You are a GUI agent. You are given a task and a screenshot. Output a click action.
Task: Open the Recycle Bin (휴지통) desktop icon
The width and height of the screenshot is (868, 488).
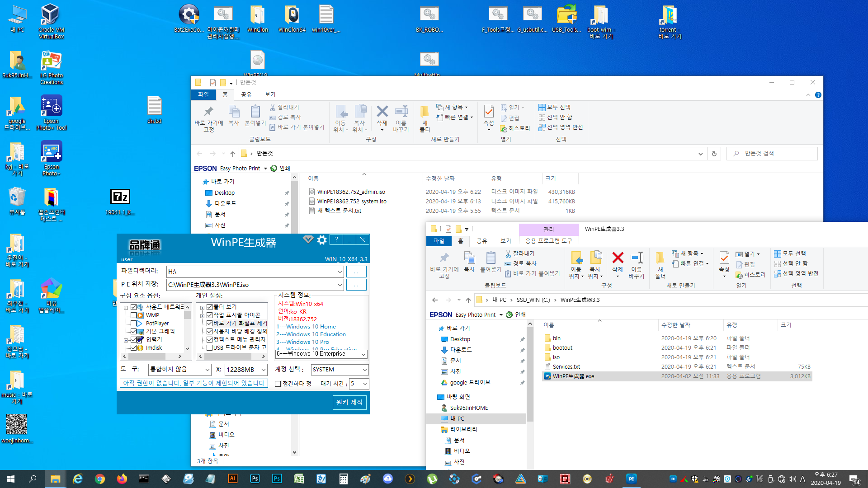[x=17, y=201]
